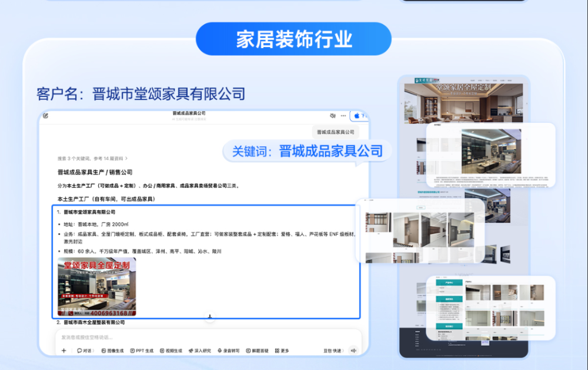Click the muted speaker icon in chat header
The width and height of the screenshot is (588, 370).
click(332, 116)
